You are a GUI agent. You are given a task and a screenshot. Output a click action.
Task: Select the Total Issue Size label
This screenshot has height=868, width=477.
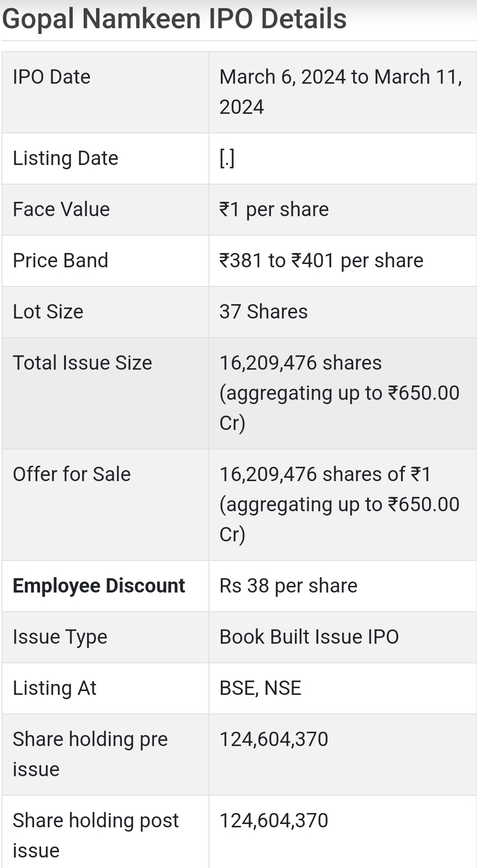pyautogui.click(x=82, y=363)
